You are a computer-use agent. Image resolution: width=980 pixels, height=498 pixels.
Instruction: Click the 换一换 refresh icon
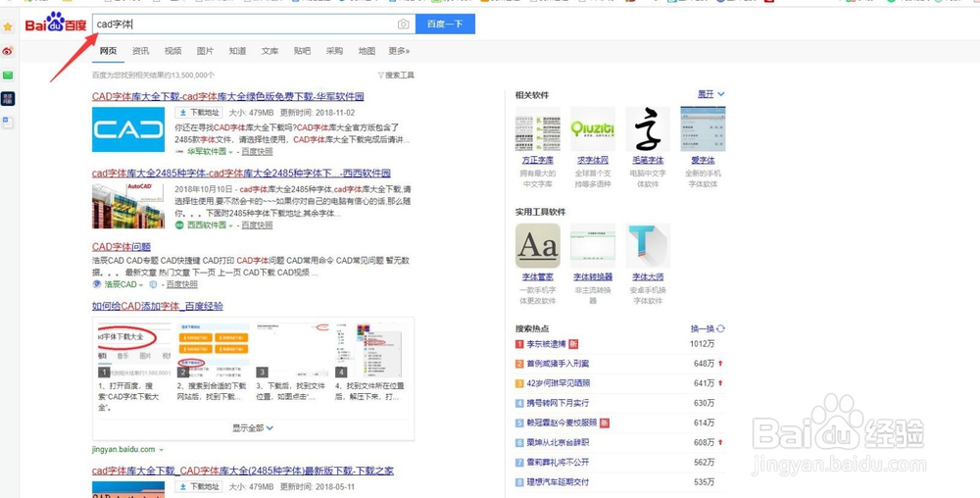point(720,328)
